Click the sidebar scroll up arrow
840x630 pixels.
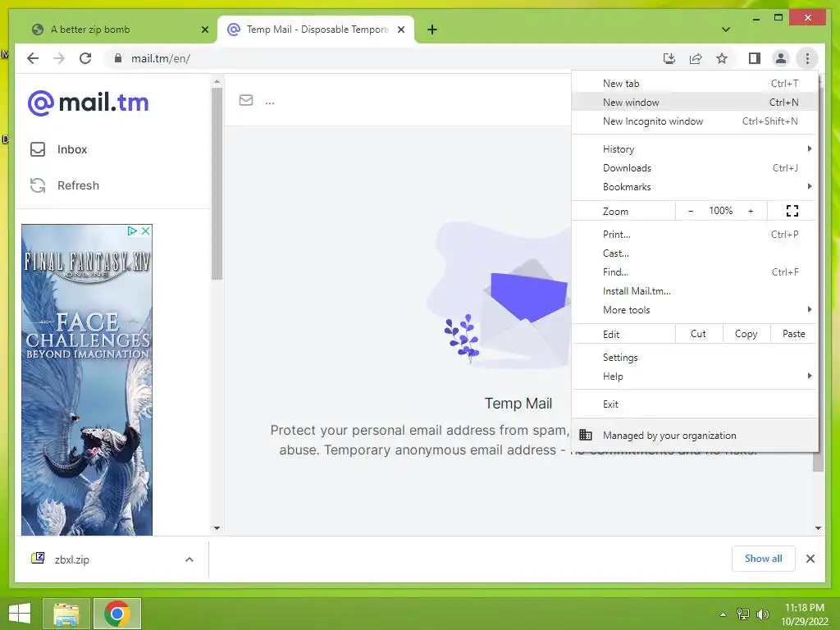(217, 82)
